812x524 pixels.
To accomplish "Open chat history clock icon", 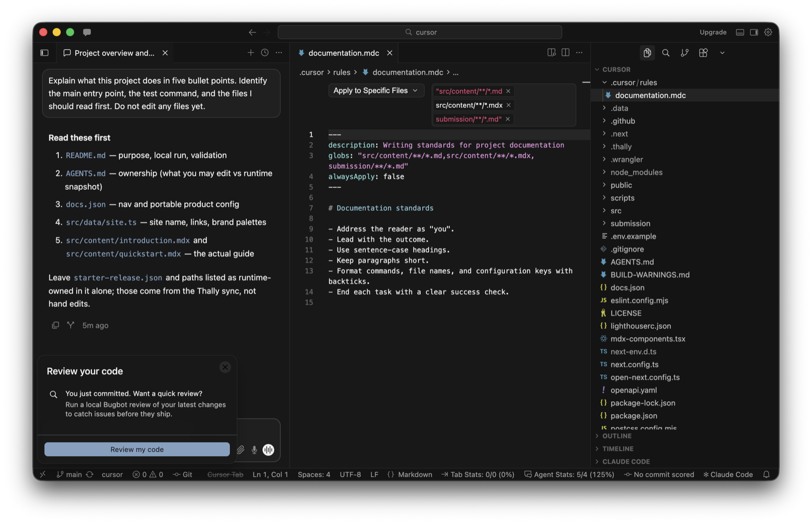I will tap(265, 53).
